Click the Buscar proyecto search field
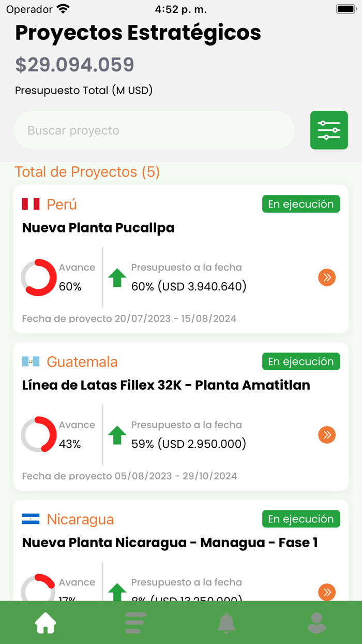Viewport: 362px width, 644px height. click(x=155, y=130)
